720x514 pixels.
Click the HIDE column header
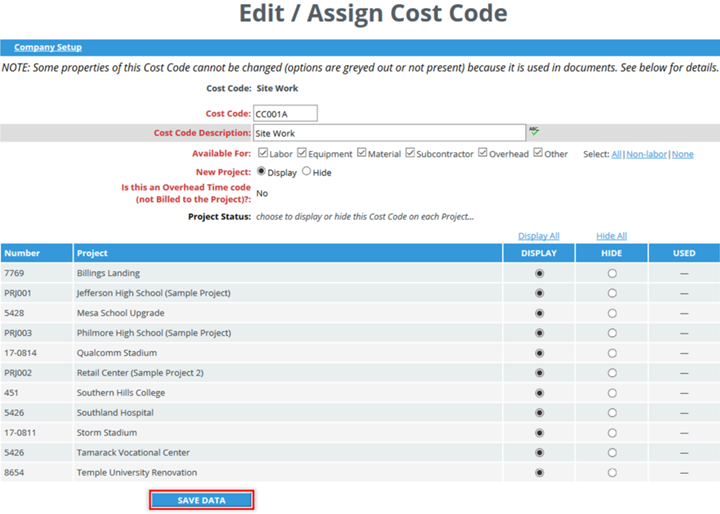click(612, 253)
